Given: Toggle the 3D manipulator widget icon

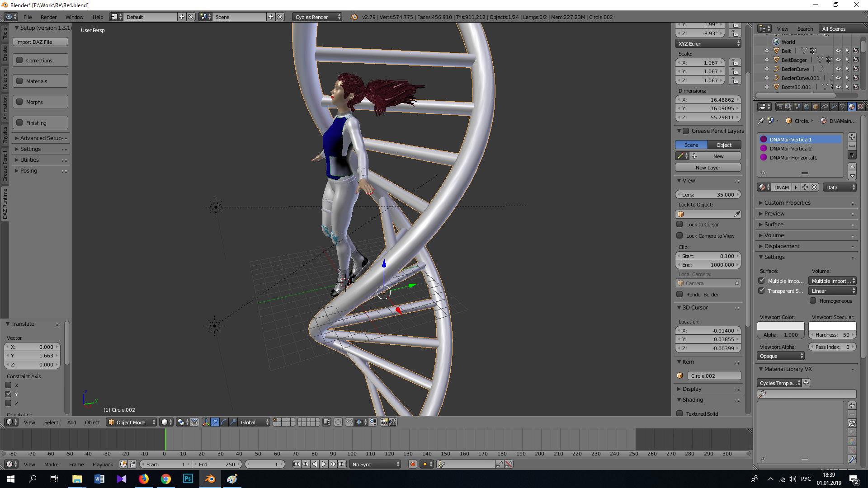Looking at the screenshot, I should (x=206, y=422).
